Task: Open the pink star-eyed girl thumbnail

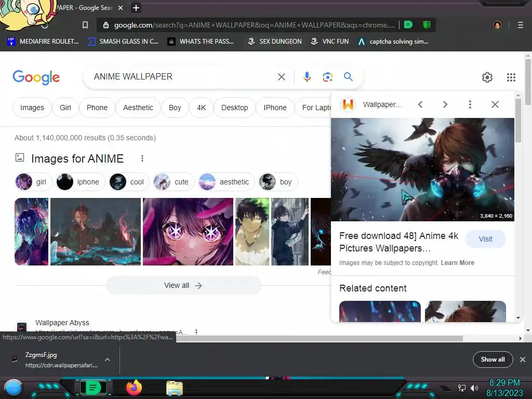Action: click(x=188, y=232)
